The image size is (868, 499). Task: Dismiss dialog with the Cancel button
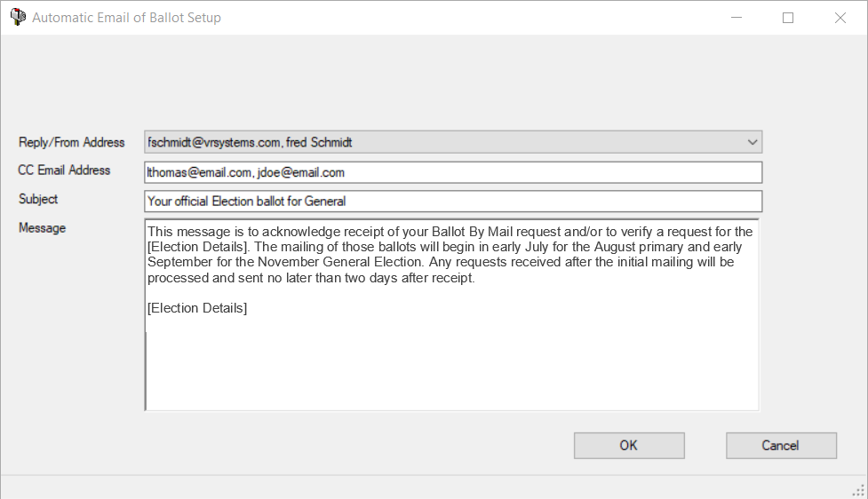point(781,446)
